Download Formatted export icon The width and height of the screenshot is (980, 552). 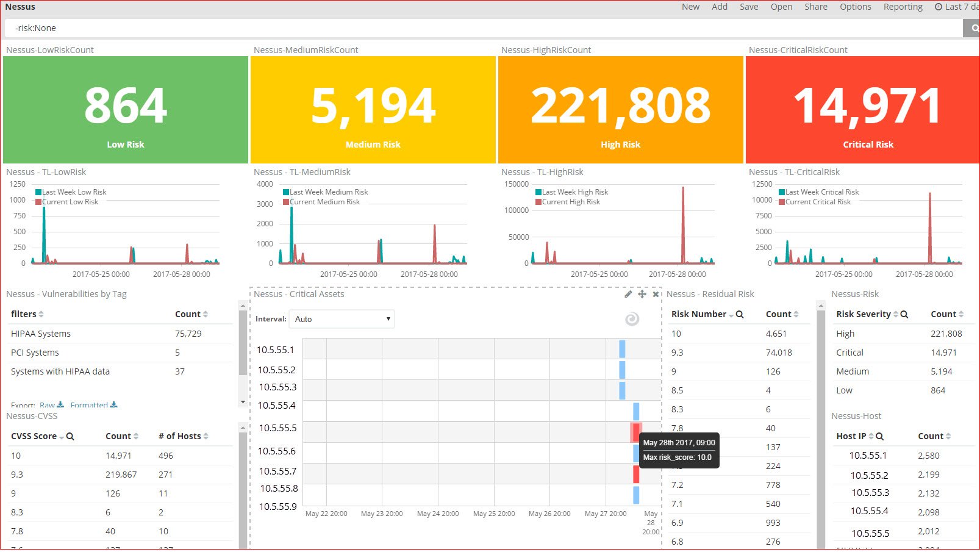[x=113, y=405]
